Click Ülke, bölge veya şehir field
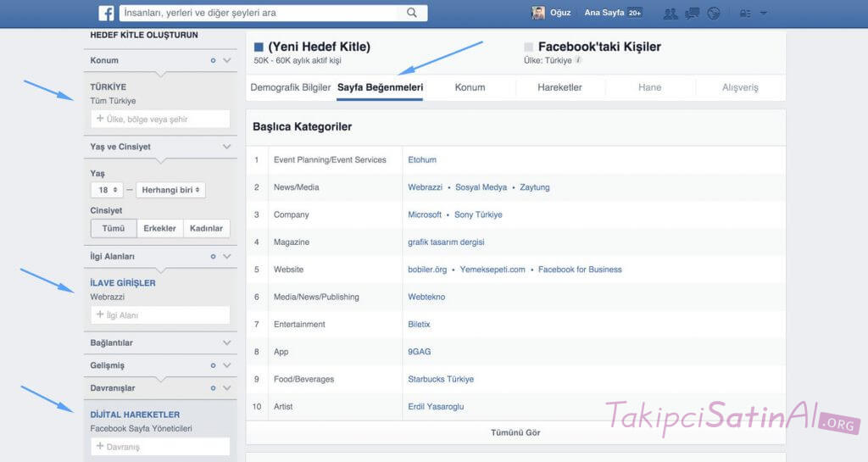The width and height of the screenshot is (868, 462). [160, 119]
